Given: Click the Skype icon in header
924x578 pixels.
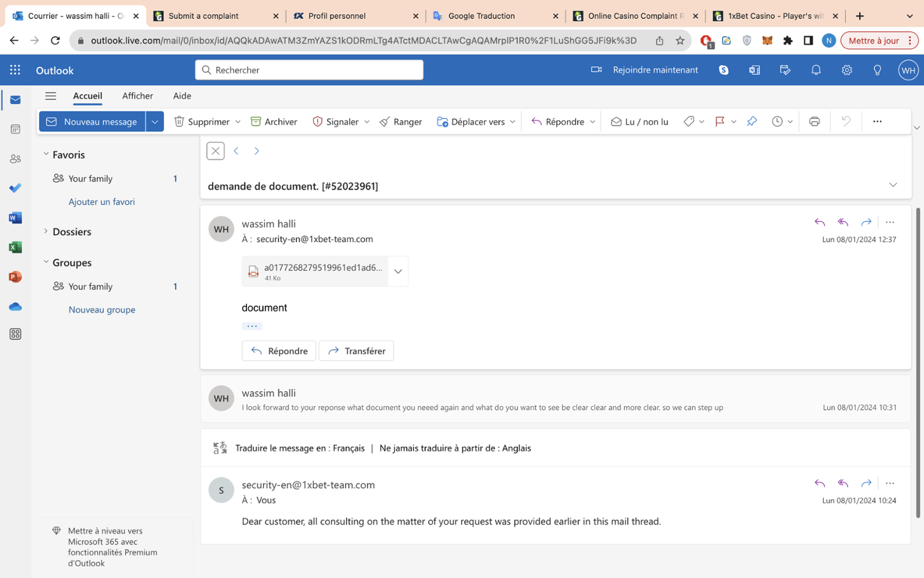Looking at the screenshot, I should (724, 70).
